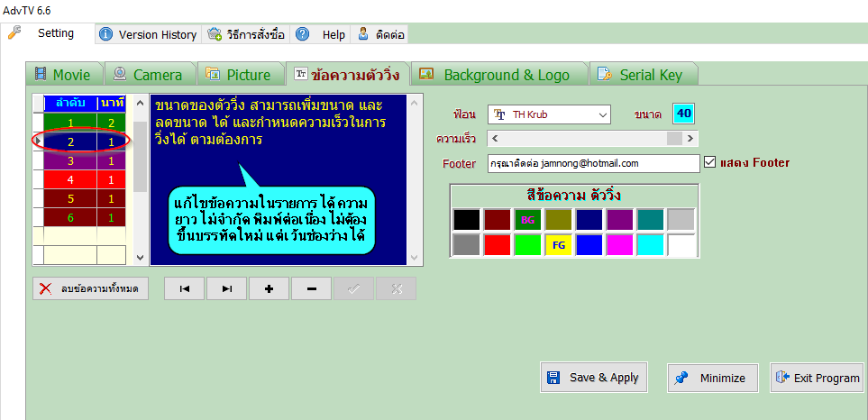Switch to the Camera tab
This screenshot has height=420, width=868.
tap(150, 74)
